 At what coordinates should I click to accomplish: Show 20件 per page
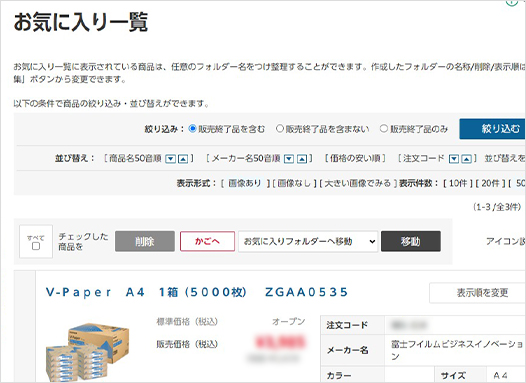490,183
